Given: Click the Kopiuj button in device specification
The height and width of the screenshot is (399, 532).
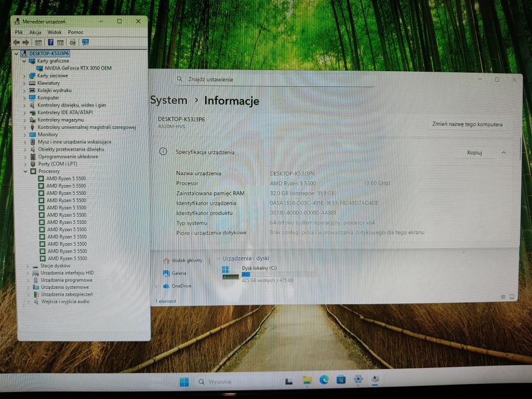Looking at the screenshot, I should click(x=474, y=153).
